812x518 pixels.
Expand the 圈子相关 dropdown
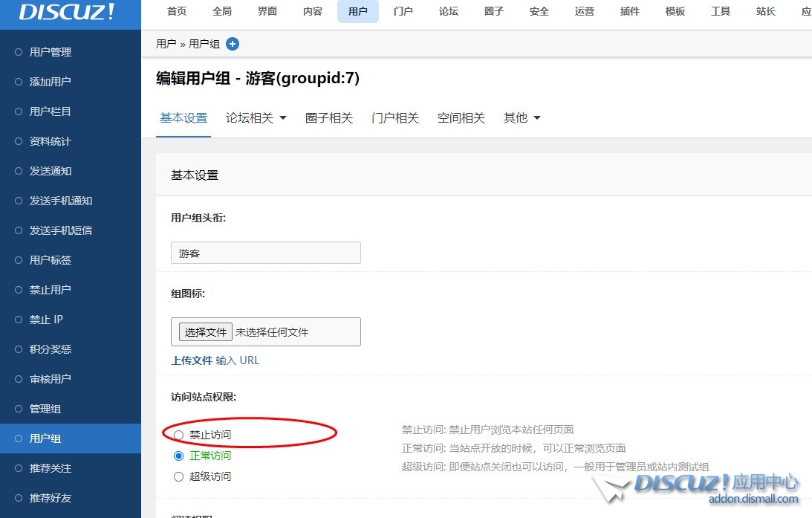329,117
